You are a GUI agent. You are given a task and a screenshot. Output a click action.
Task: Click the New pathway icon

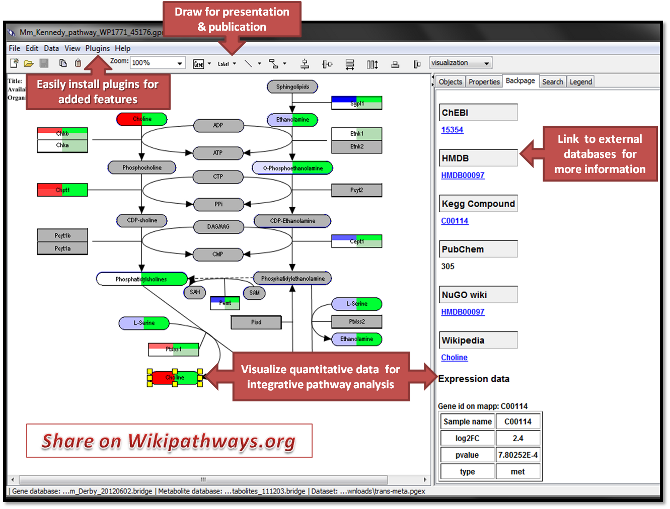[13, 63]
